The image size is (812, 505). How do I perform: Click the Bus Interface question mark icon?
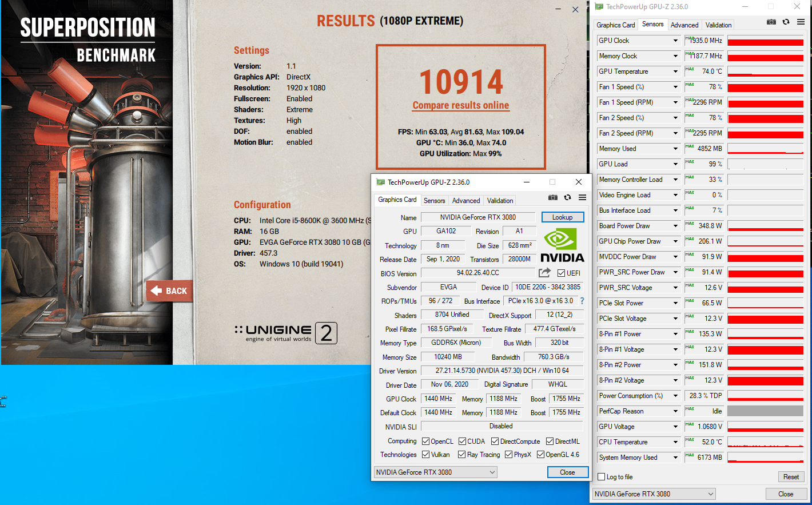(582, 301)
